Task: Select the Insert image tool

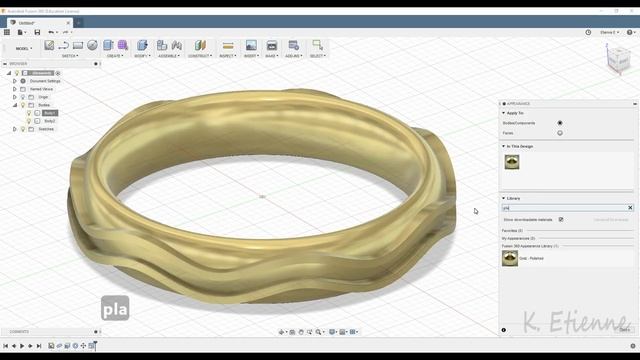Action: (x=251, y=45)
